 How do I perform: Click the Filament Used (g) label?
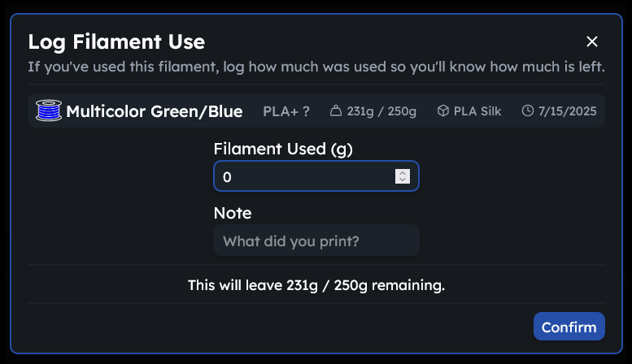(x=283, y=149)
